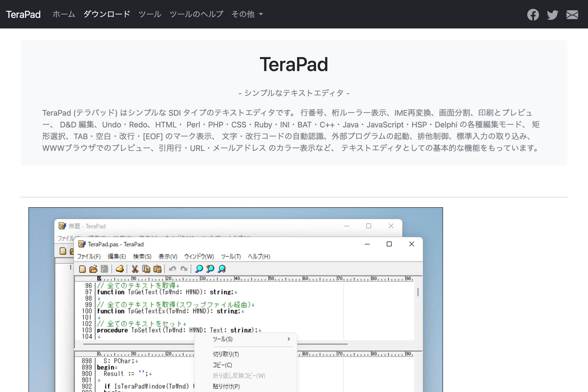Click the mail envelope icon
The width and height of the screenshot is (588, 392).
[572, 14]
